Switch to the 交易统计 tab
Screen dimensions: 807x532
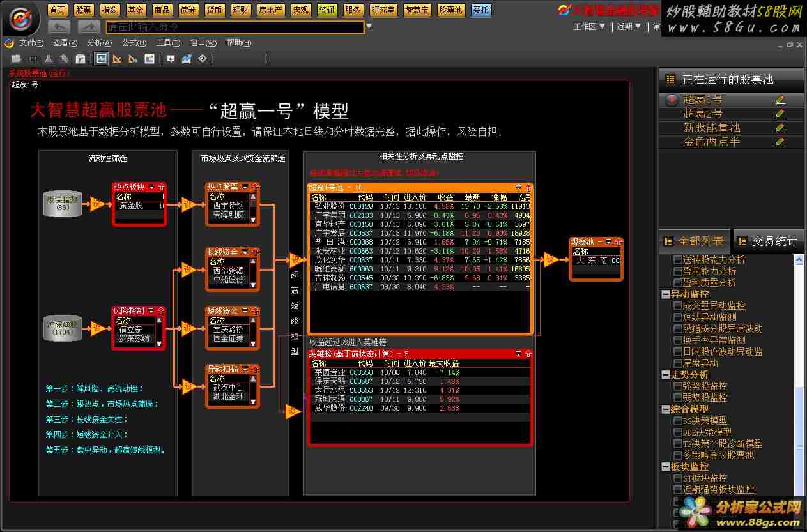(769, 241)
